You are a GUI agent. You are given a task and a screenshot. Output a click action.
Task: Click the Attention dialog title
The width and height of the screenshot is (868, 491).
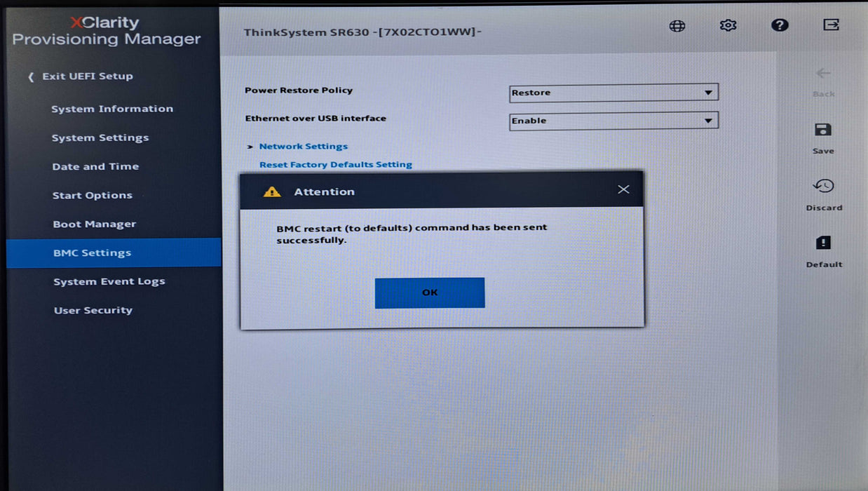click(x=325, y=191)
